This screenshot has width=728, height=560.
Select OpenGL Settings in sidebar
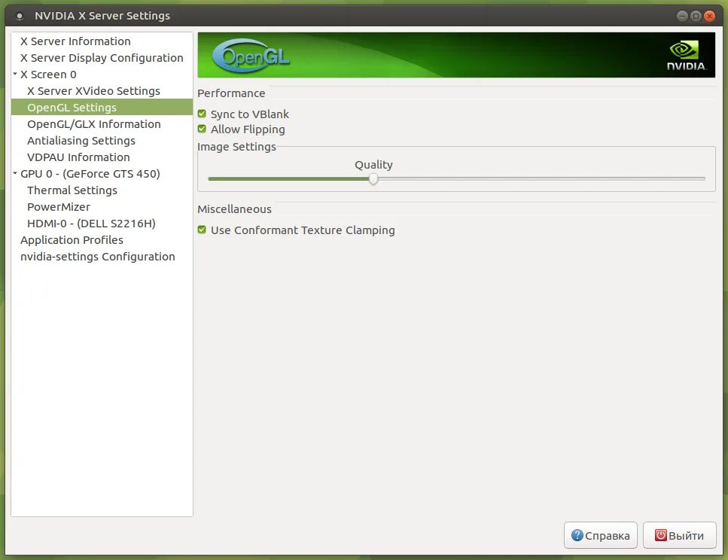tap(72, 108)
